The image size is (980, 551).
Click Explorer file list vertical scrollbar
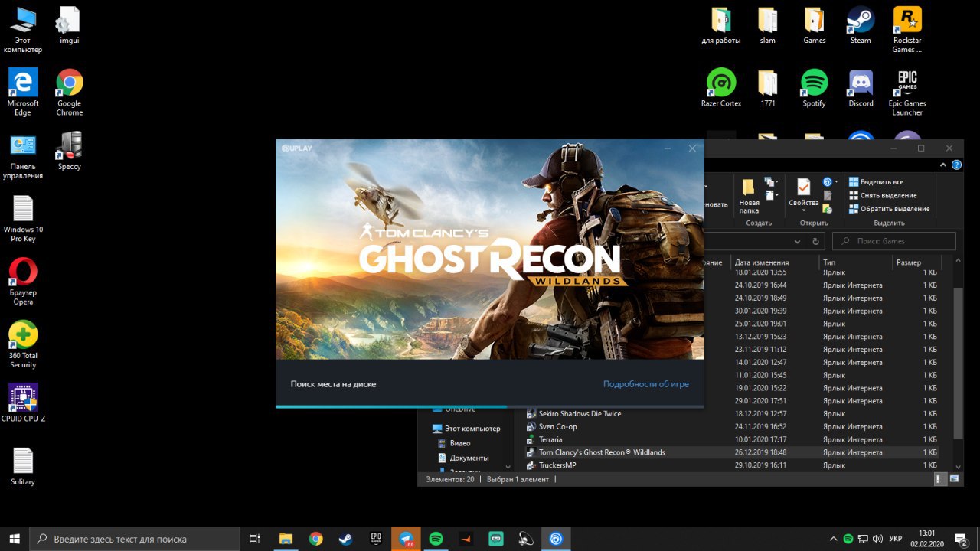(958, 364)
